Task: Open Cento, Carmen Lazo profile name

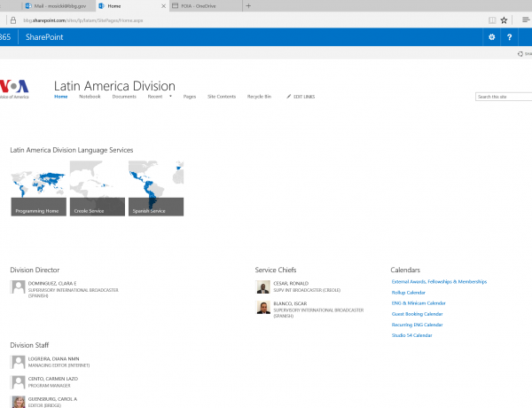Action: (x=53, y=379)
